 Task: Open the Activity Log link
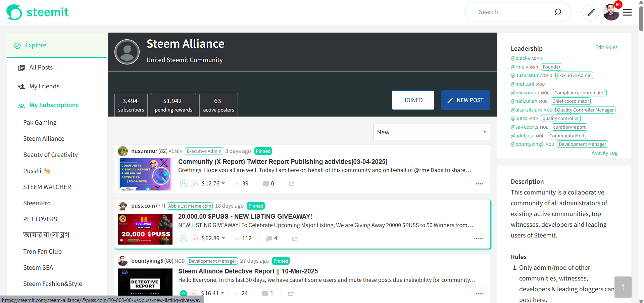(x=604, y=153)
